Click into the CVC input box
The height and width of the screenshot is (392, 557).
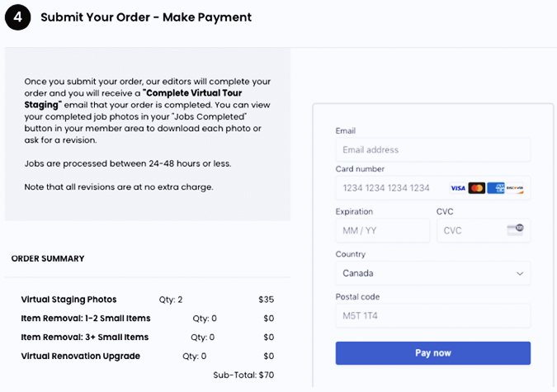(484, 230)
